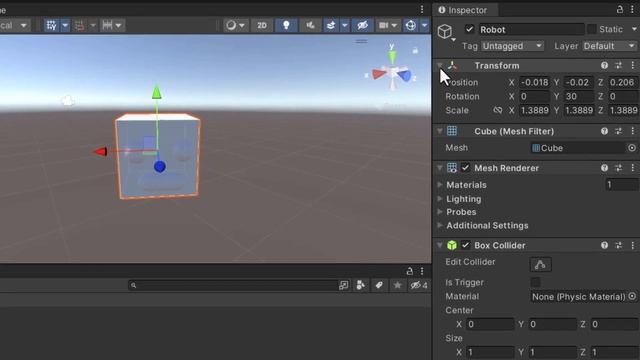Open Box Collider more options menu
This screenshot has height=360, width=640.
point(632,245)
